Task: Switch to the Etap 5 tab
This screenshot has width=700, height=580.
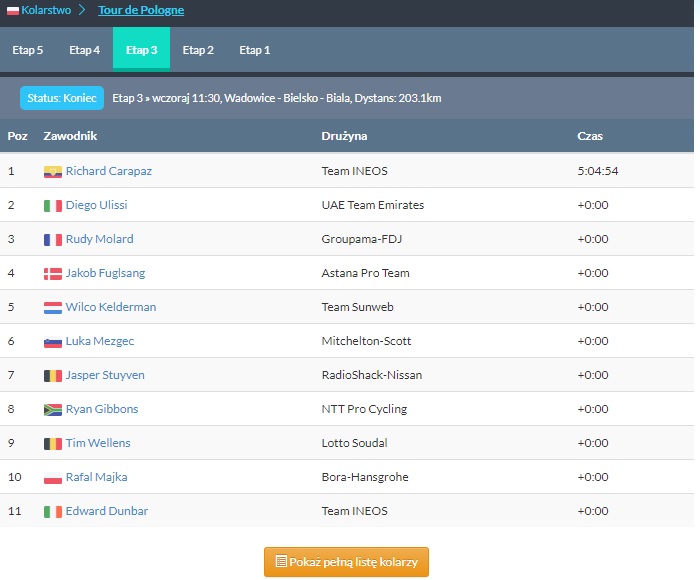Action: [x=28, y=50]
